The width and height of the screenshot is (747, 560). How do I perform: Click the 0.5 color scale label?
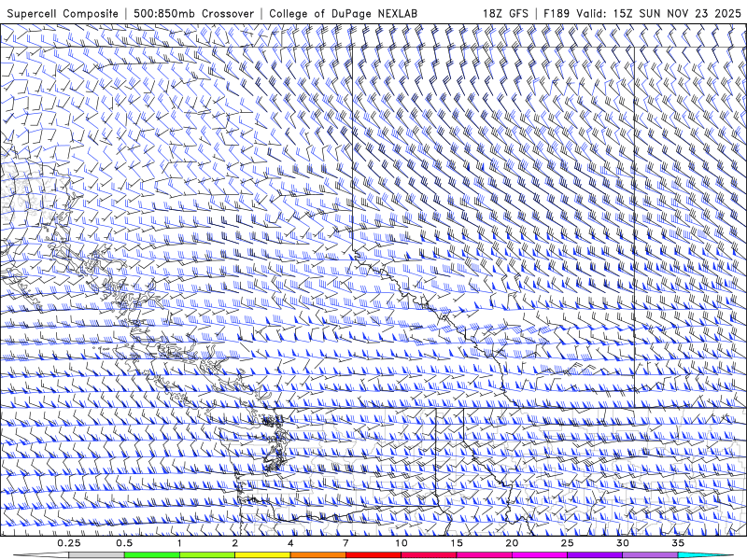pos(124,543)
